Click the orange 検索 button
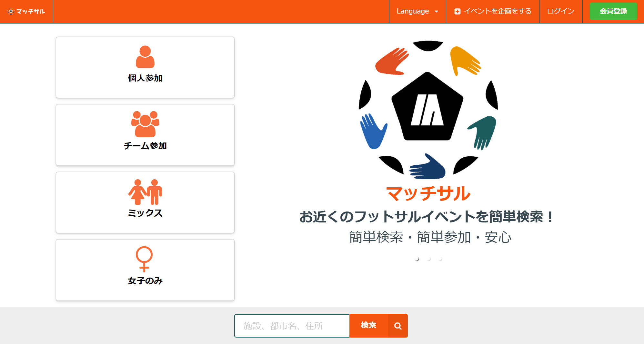 [369, 326]
